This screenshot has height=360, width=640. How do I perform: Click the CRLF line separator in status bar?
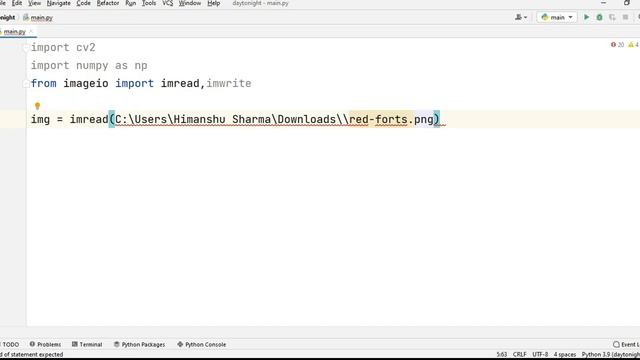coord(520,354)
